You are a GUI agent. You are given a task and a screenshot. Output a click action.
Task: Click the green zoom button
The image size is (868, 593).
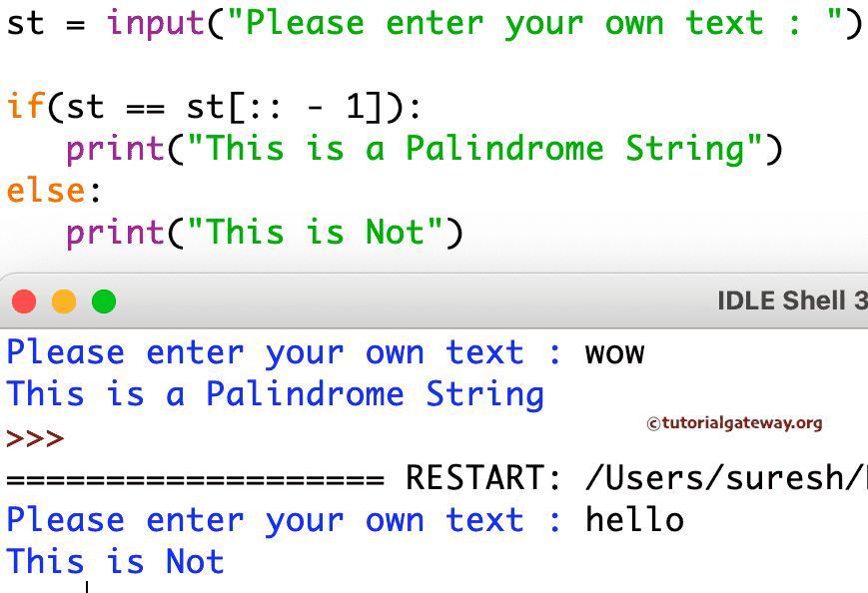(x=103, y=300)
